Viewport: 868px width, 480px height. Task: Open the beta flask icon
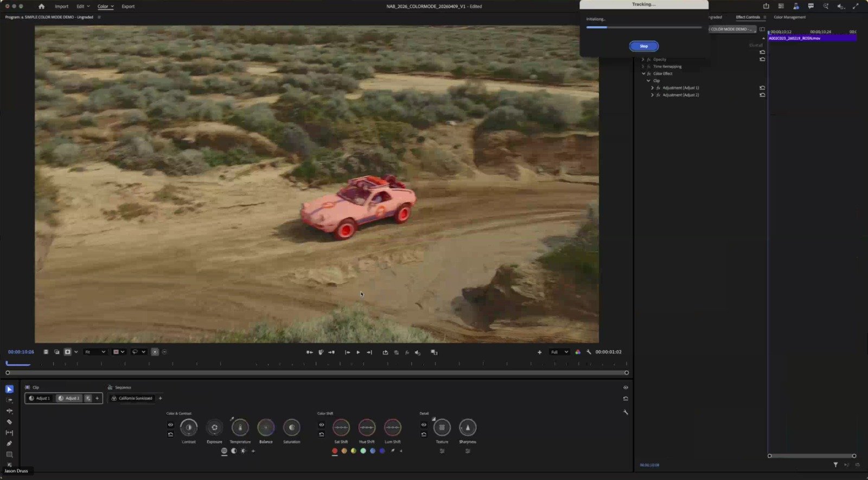tap(796, 7)
